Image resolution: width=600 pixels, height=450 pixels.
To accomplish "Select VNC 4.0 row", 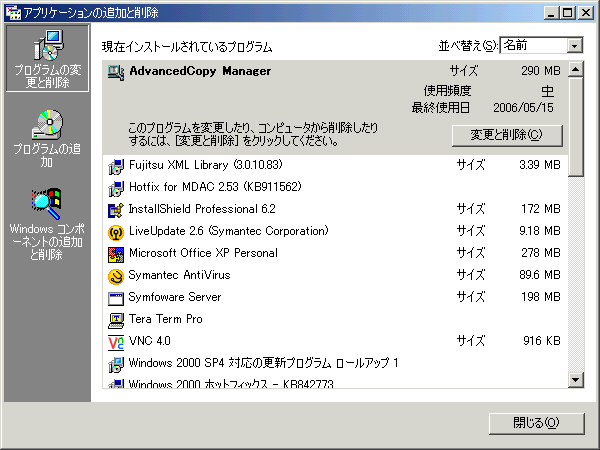I will point(335,342).
